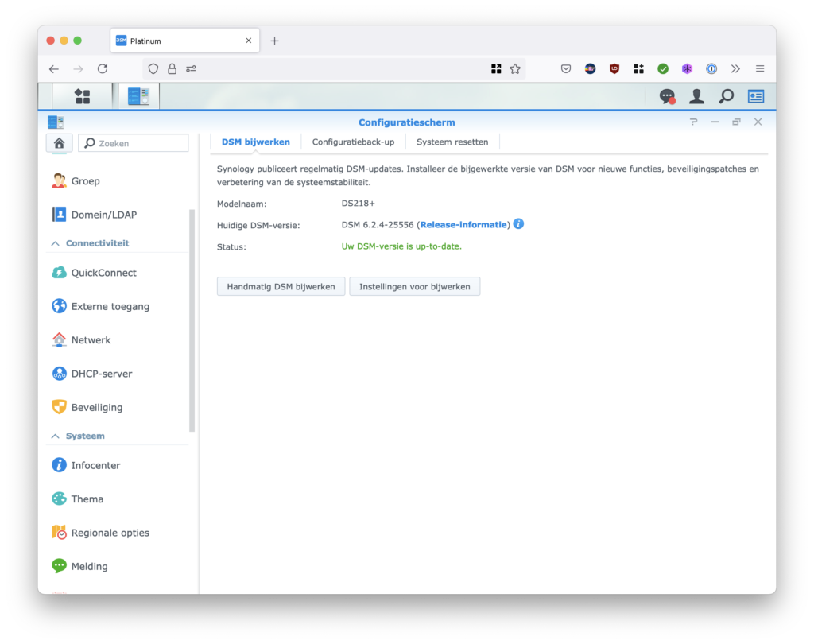Screen dimensions: 814x644
Task: Click the 'Uw DSM-versie is up-to-date.' status text
Action: click(401, 246)
